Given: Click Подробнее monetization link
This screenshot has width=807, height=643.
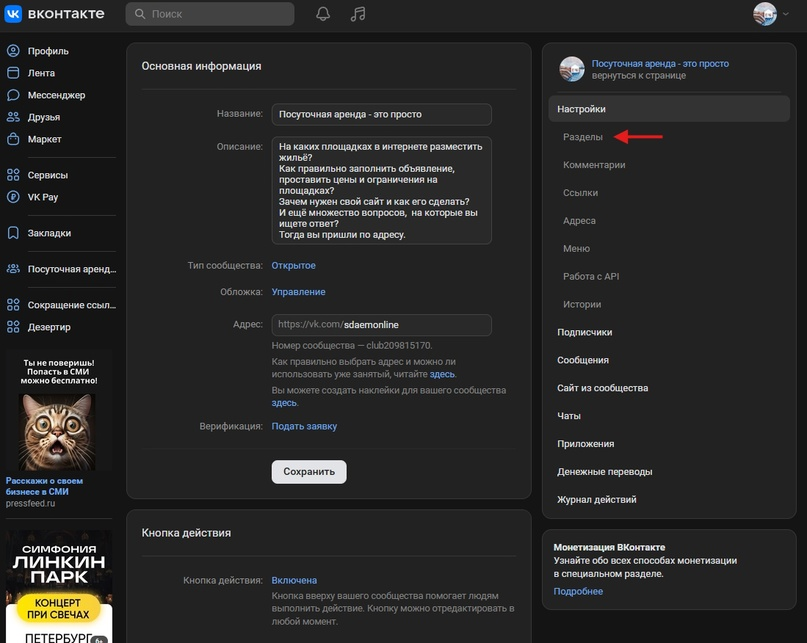Looking at the screenshot, I should pyautogui.click(x=578, y=591).
